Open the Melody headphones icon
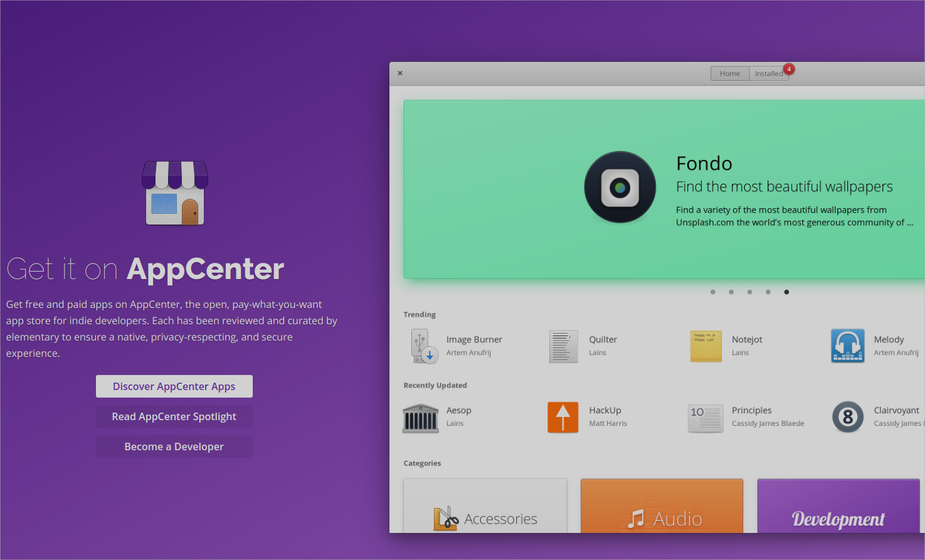Screen dimensions: 925x560 coord(847,346)
